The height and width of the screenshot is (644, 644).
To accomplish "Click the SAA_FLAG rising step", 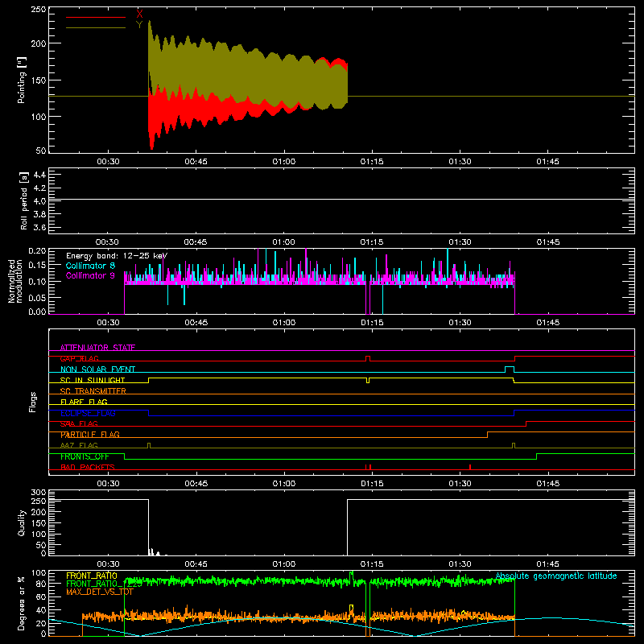I will pos(526,424).
